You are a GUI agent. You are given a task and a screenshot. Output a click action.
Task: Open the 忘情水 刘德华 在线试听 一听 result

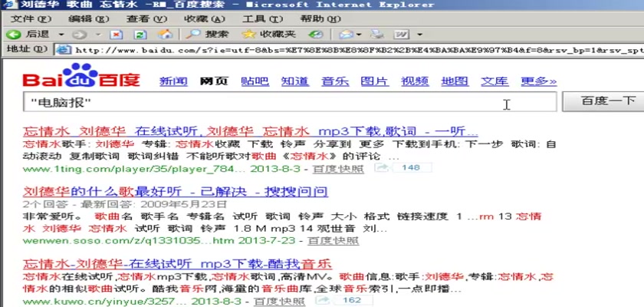pos(250,132)
